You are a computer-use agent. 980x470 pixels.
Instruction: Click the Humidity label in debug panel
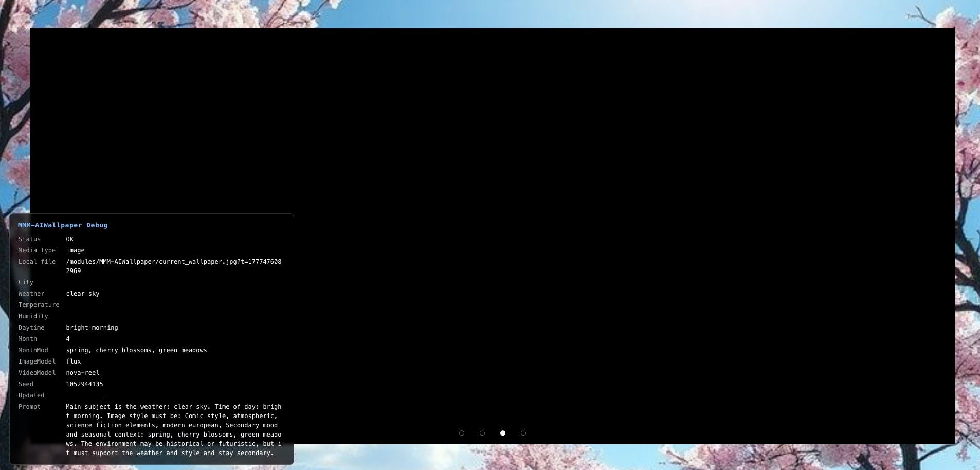(33, 316)
